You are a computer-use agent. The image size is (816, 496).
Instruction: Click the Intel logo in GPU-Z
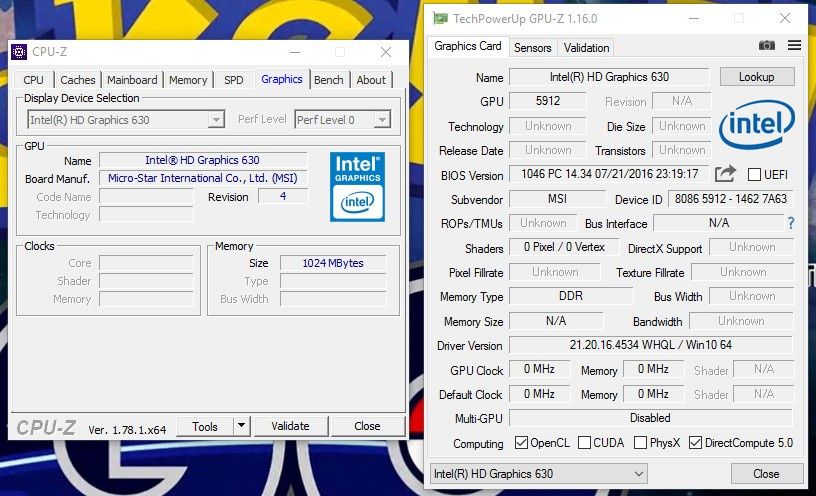click(757, 124)
